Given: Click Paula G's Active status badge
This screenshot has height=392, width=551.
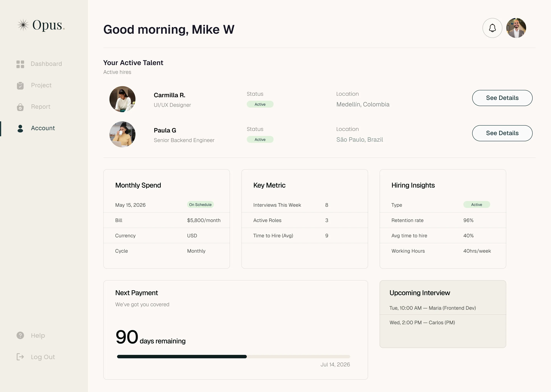Looking at the screenshot, I should [x=260, y=140].
